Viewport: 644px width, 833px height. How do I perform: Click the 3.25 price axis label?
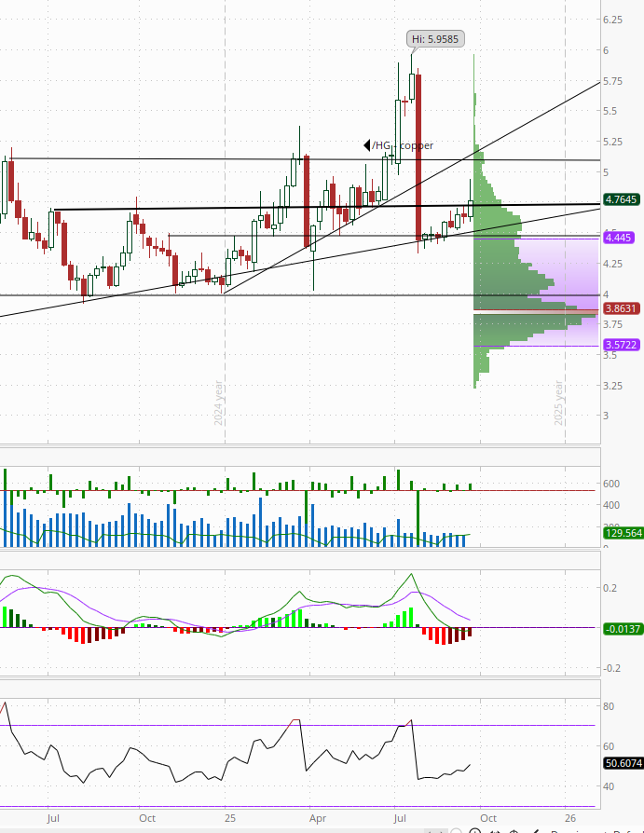(612, 386)
